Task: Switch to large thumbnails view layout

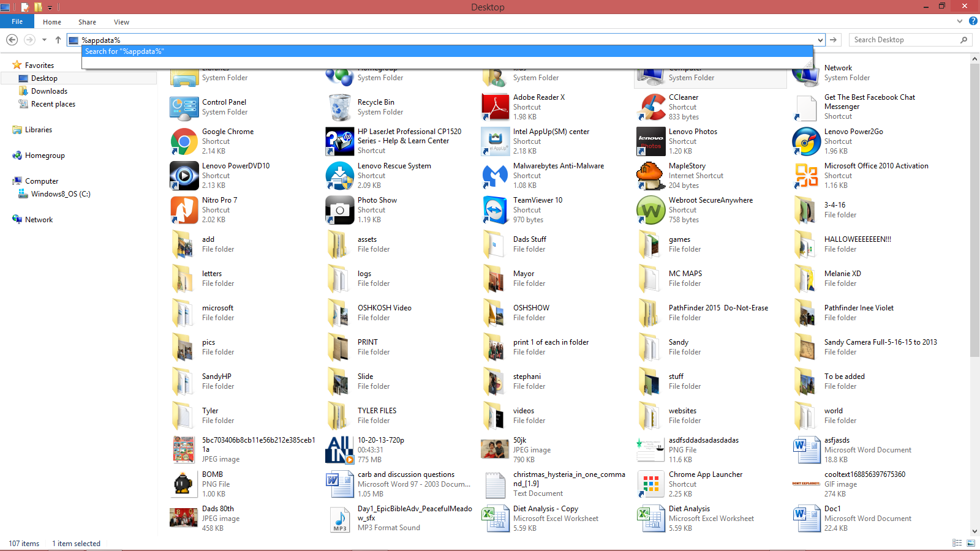Action: click(x=971, y=543)
